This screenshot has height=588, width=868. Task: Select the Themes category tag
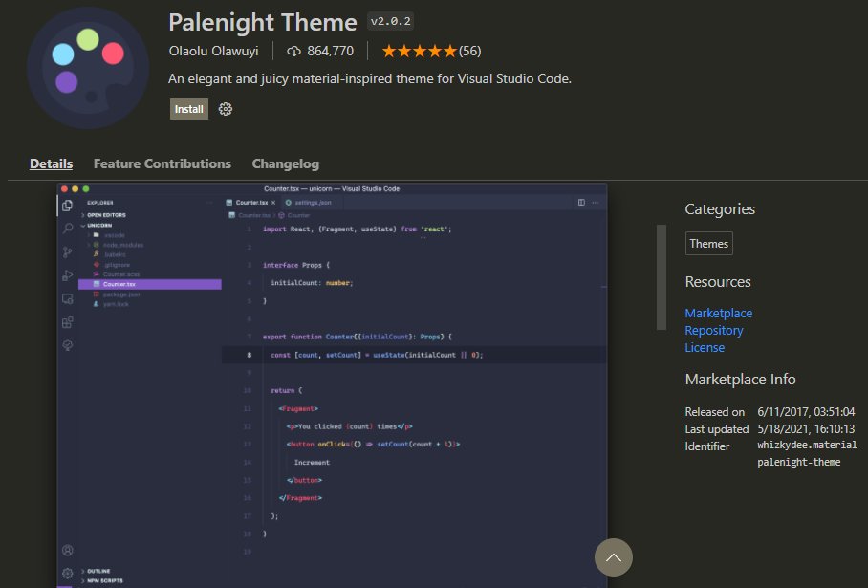[709, 244]
